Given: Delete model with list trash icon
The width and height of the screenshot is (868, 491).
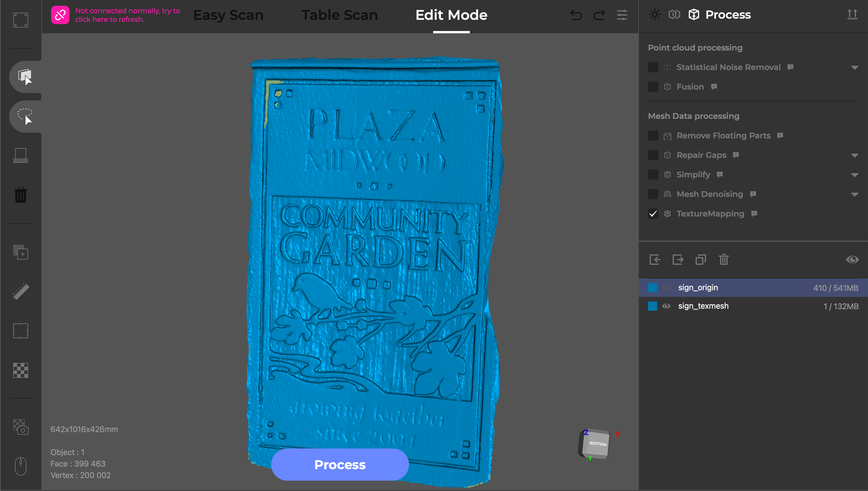Looking at the screenshot, I should coord(723,259).
